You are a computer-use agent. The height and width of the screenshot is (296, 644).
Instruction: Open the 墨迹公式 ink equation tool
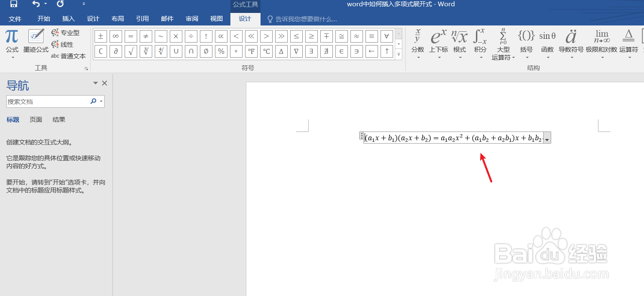pos(36,42)
